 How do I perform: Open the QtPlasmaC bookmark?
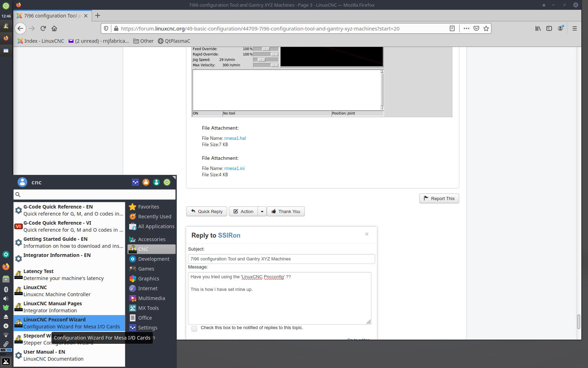(x=174, y=41)
